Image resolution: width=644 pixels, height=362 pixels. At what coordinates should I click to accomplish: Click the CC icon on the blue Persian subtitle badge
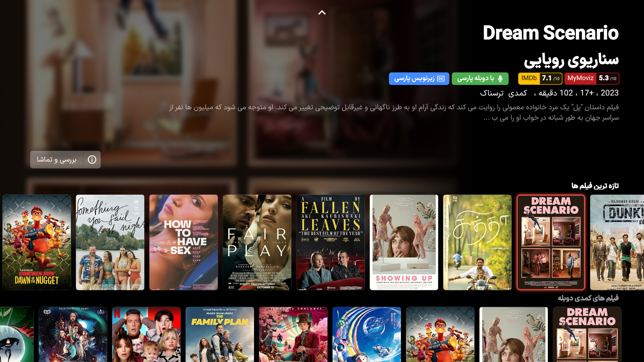(441, 79)
